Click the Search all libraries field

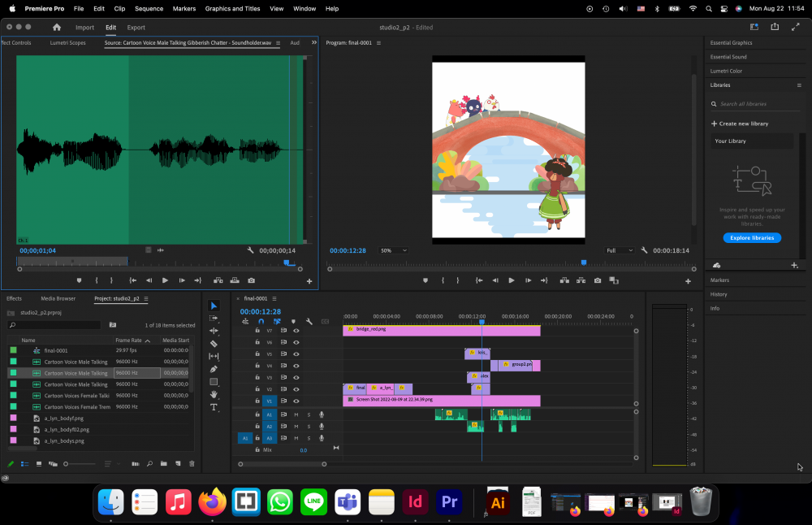[x=755, y=104]
